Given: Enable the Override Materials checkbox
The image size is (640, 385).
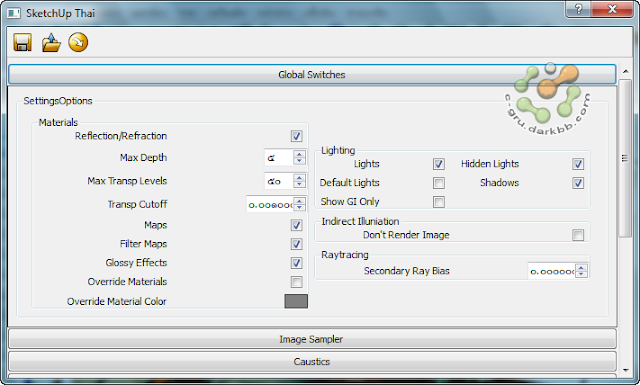Looking at the screenshot, I should click(x=297, y=282).
